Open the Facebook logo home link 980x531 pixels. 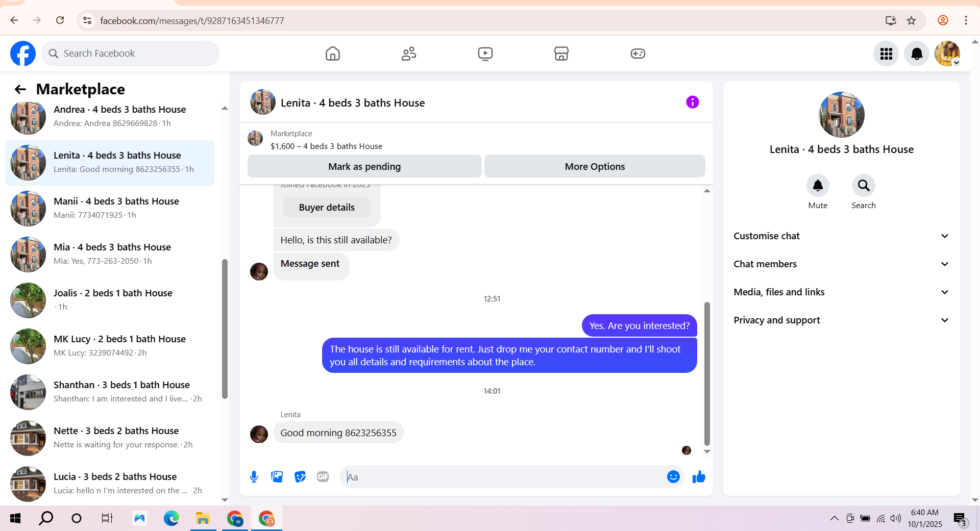pyautogui.click(x=23, y=54)
